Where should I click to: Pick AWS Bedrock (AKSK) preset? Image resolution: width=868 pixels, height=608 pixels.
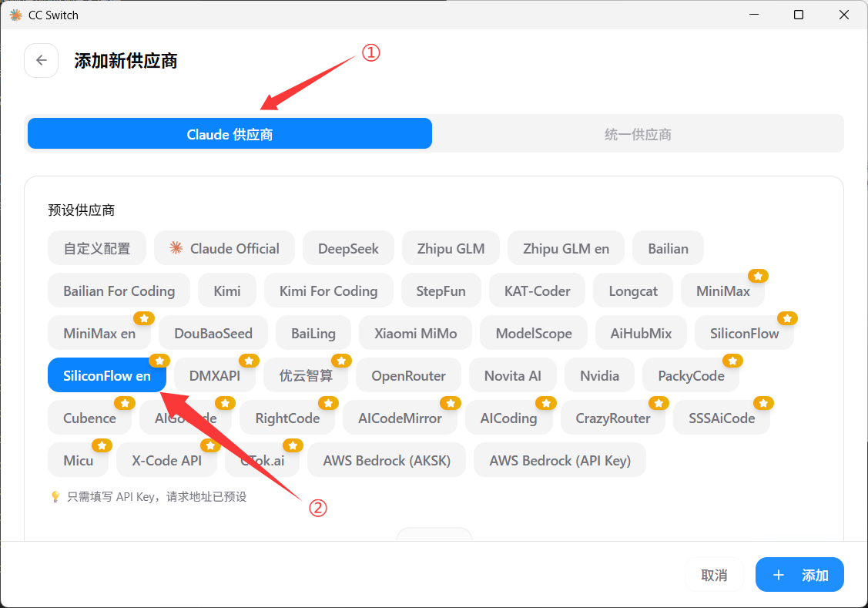[387, 460]
